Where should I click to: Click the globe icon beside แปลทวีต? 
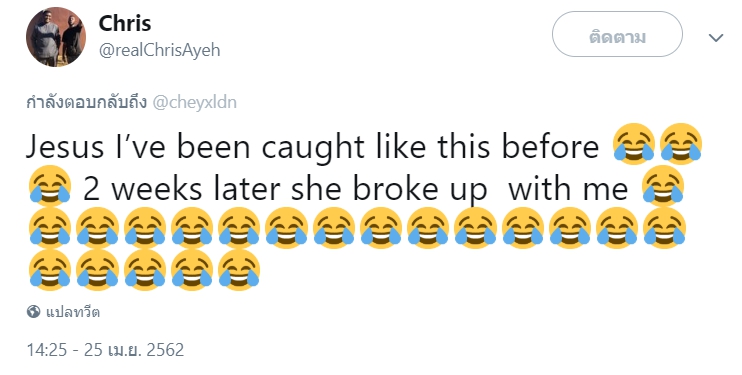click(x=33, y=312)
